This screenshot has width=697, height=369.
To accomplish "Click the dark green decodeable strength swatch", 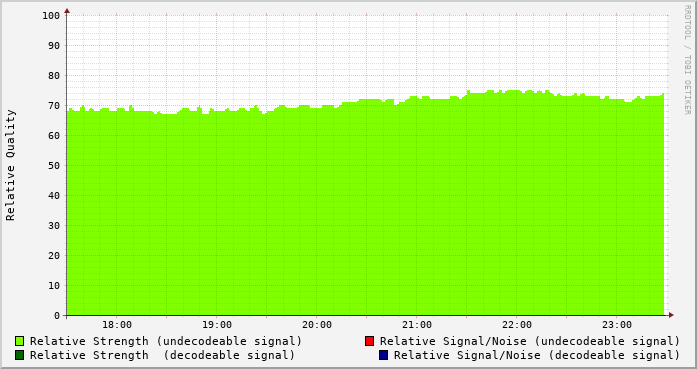I will click(x=20, y=355).
